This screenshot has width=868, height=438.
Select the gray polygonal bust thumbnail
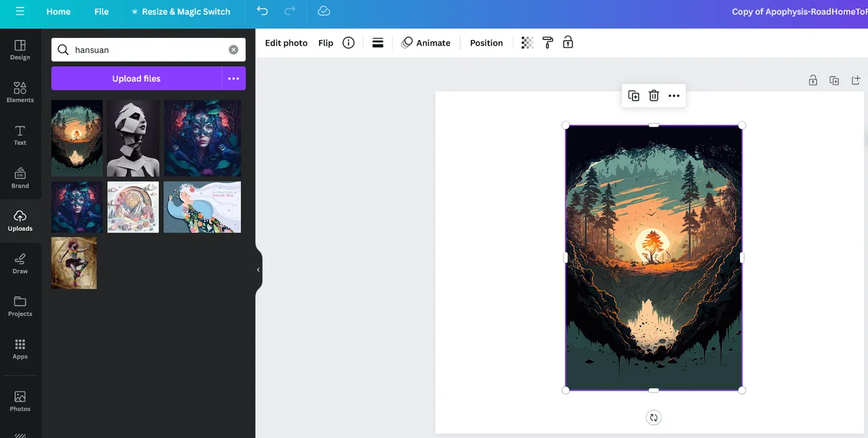[133, 138]
